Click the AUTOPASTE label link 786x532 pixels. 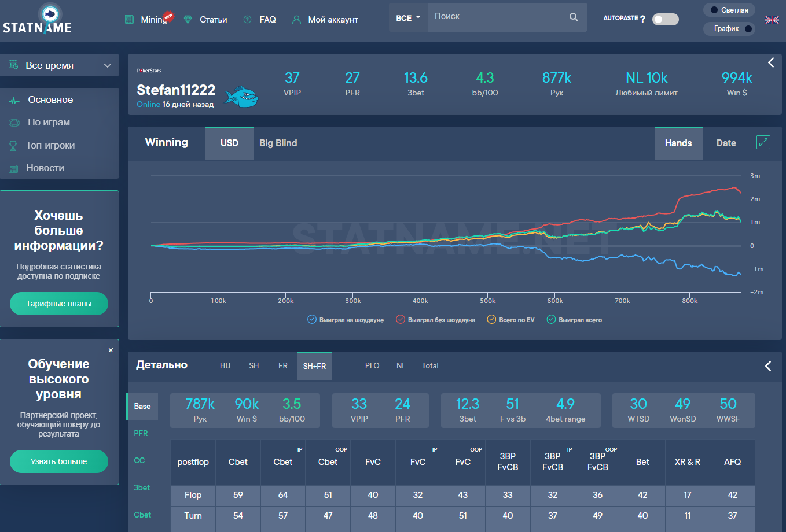620,18
